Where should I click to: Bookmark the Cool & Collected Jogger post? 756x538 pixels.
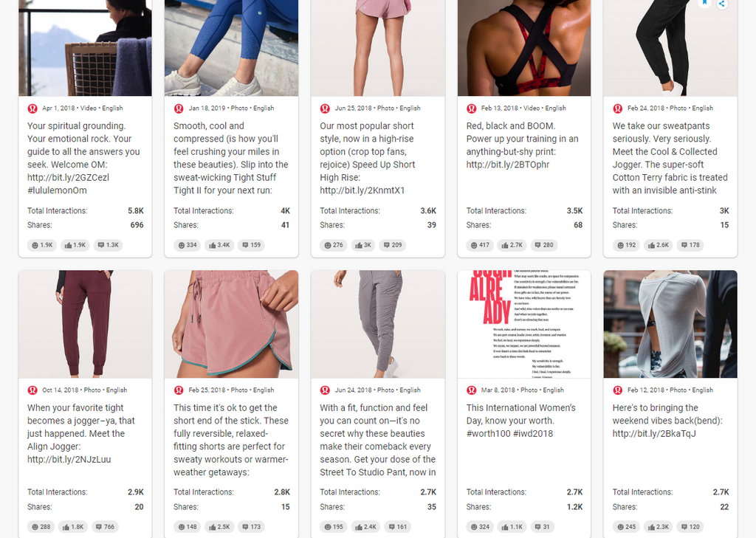tap(704, 3)
